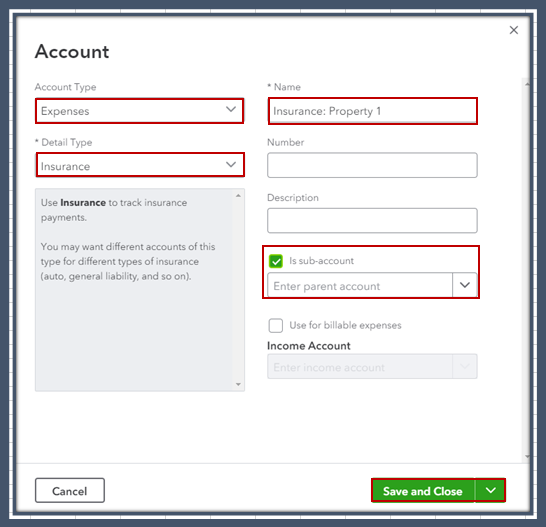
Task: Click the Cancel button
Action: (70, 490)
